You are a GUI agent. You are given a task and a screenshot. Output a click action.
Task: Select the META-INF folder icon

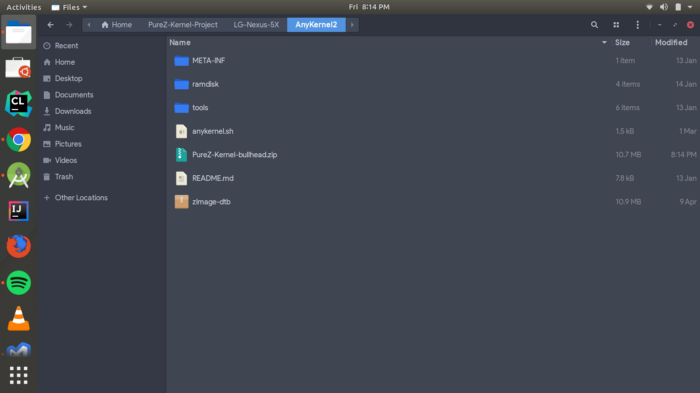point(181,61)
